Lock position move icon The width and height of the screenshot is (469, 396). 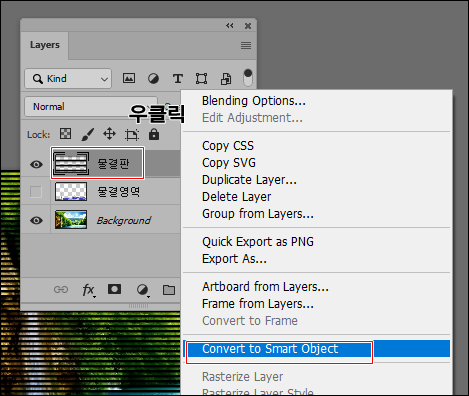109,134
